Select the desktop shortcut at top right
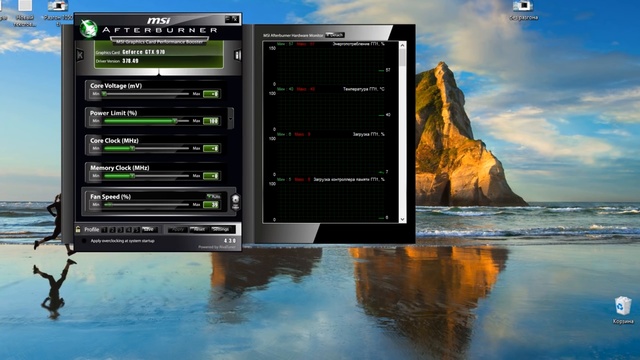640x360 pixels. coord(523,11)
